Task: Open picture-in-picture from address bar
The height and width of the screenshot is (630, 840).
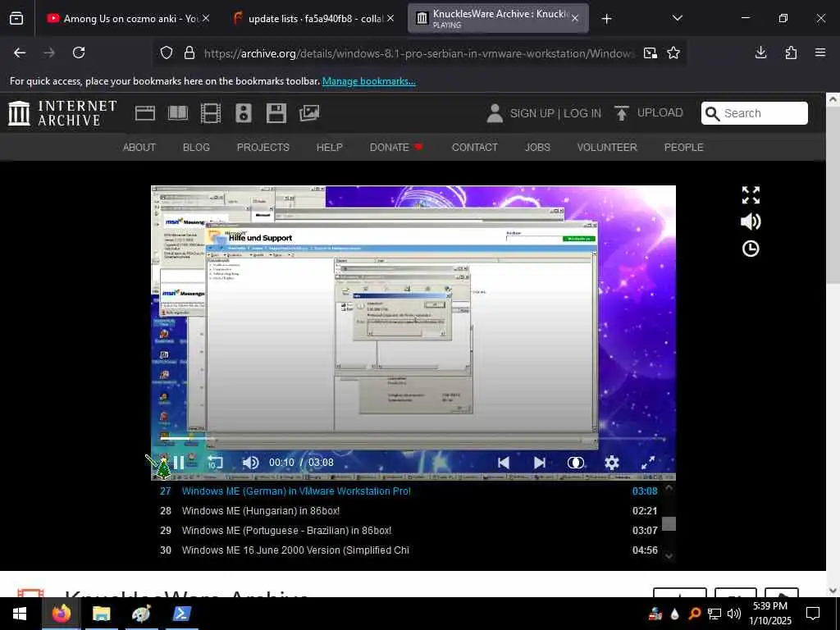Action: coord(651,53)
